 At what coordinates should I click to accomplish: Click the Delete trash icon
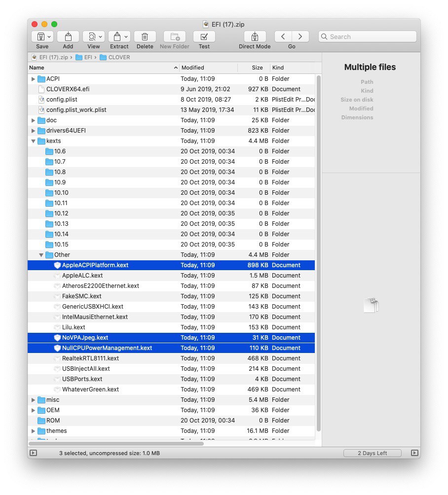[x=145, y=36]
